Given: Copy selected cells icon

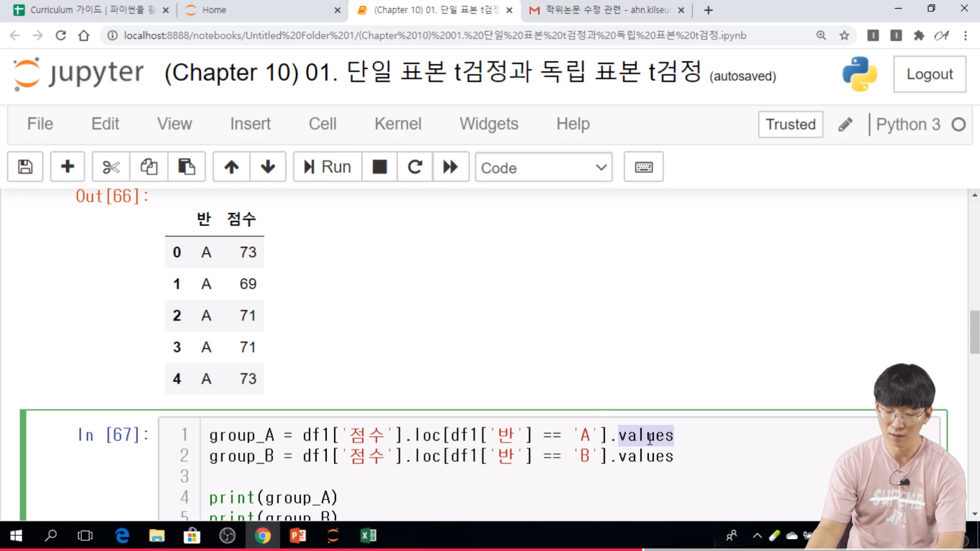Looking at the screenshot, I should tap(149, 167).
